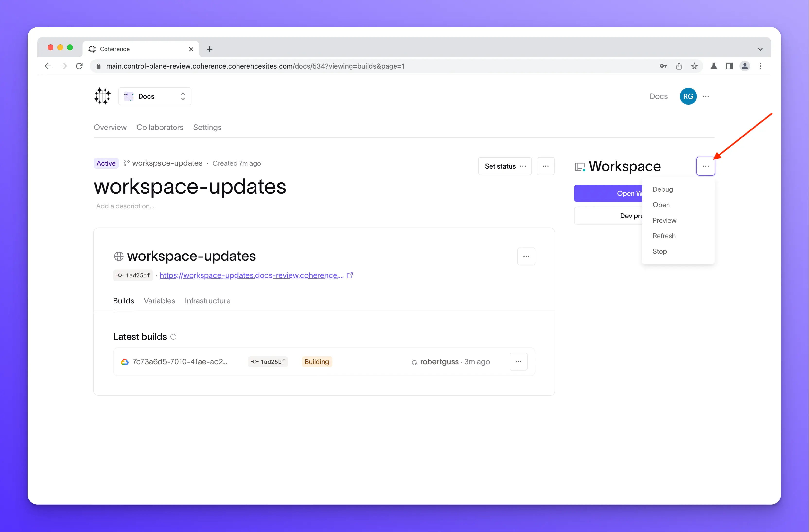Choose Open from the workspace menu
This screenshot has width=809, height=532.
click(x=661, y=205)
